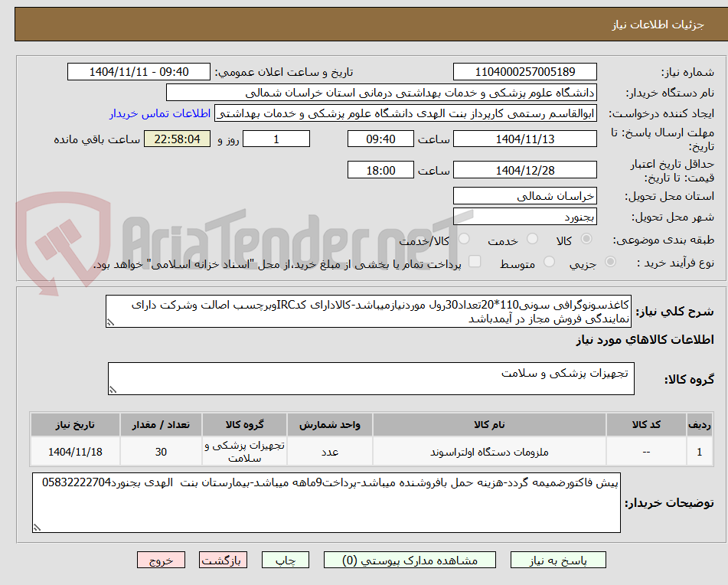Click the unit cell عدد
Viewport: 728px width, 585px height.
point(330,452)
